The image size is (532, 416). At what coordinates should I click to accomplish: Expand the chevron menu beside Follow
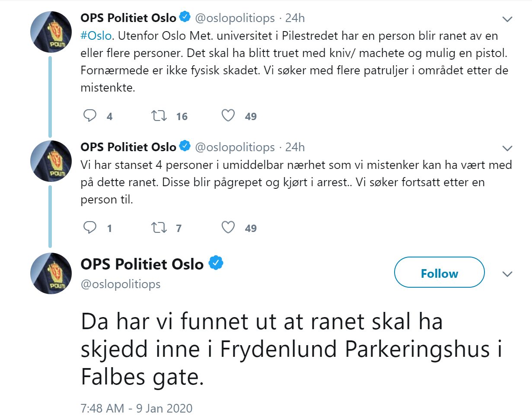[x=507, y=274]
